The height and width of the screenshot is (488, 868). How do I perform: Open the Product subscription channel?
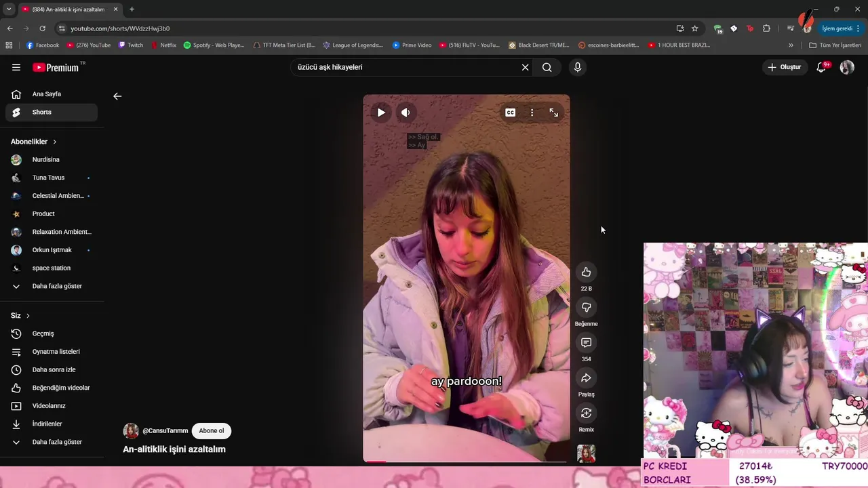tap(52, 213)
